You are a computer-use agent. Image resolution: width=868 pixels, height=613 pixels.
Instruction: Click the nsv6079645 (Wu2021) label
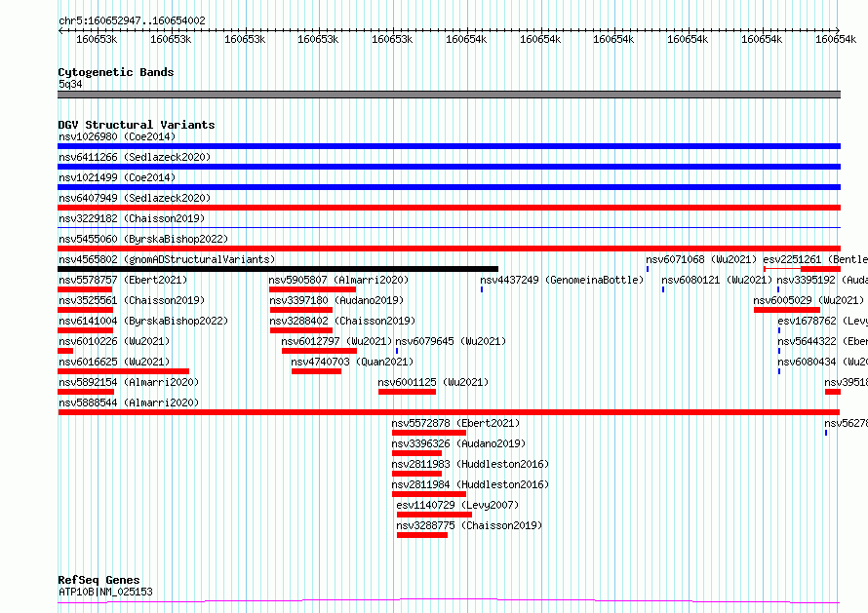(x=451, y=341)
